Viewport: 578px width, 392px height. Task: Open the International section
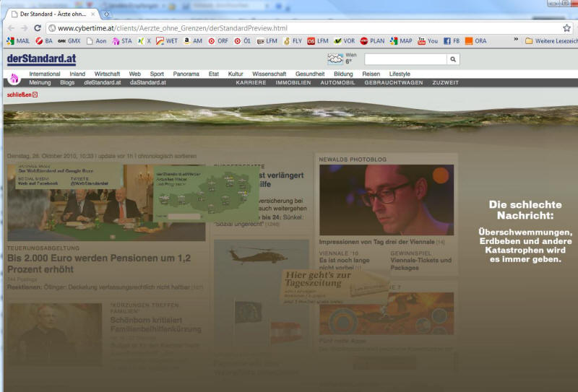pos(45,74)
